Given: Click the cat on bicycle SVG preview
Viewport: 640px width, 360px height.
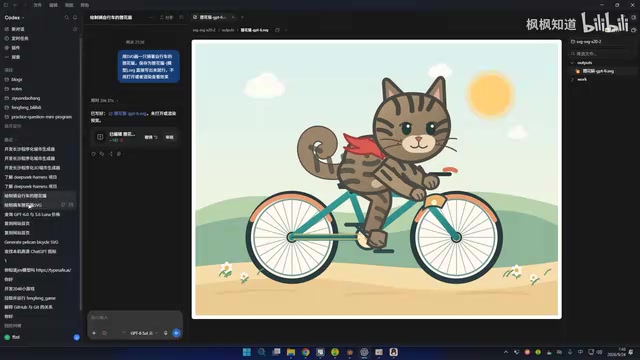Looking at the screenshot, I should pos(376,179).
